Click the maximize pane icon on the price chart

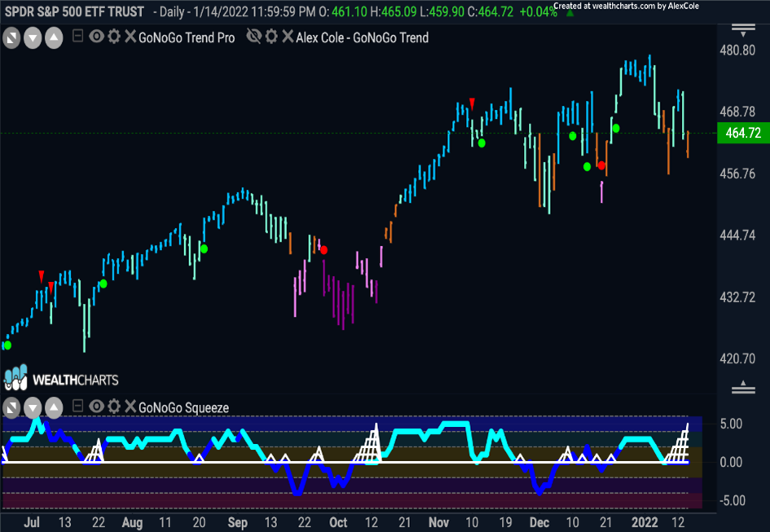point(11,37)
